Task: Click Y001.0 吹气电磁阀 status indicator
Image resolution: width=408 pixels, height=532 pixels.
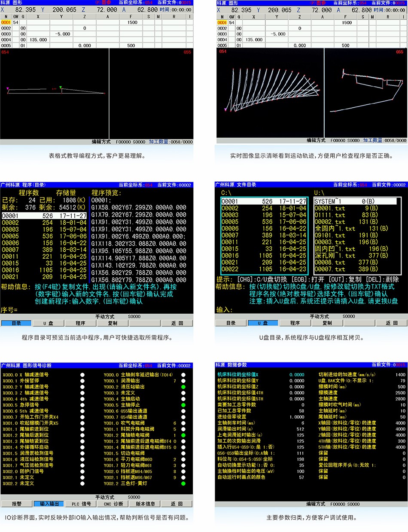Action: [183, 423]
